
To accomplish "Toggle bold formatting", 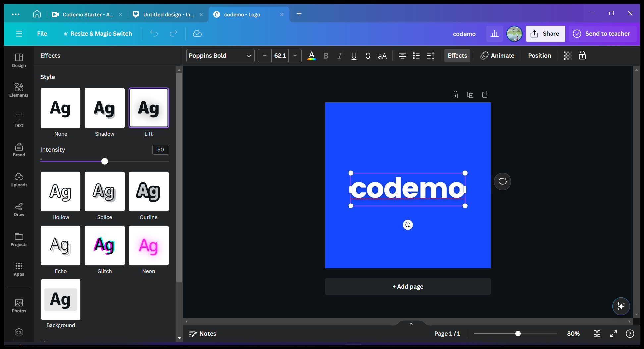I will coord(326,56).
